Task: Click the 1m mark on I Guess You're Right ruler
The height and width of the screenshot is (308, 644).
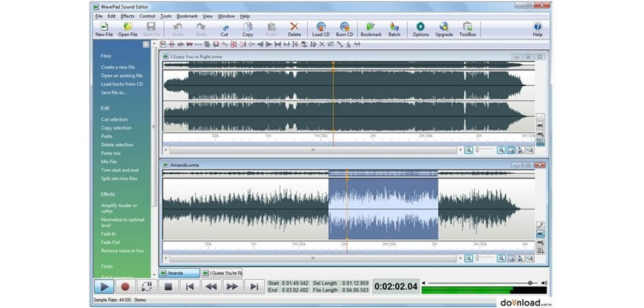Action: click(267, 136)
